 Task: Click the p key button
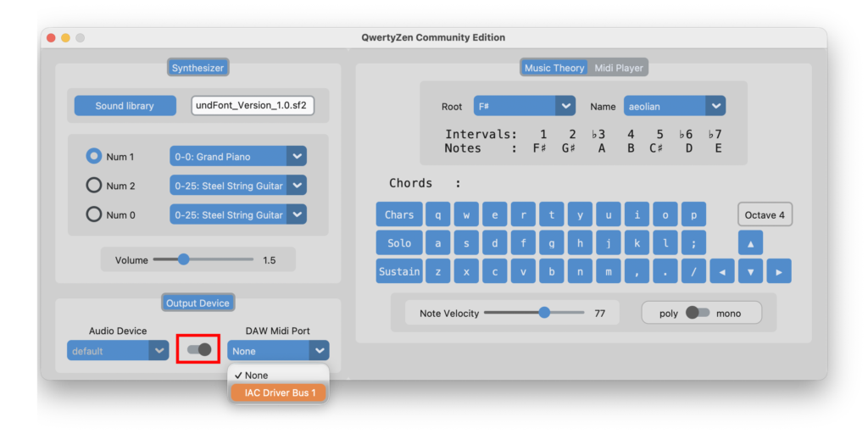(x=693, y=214)
